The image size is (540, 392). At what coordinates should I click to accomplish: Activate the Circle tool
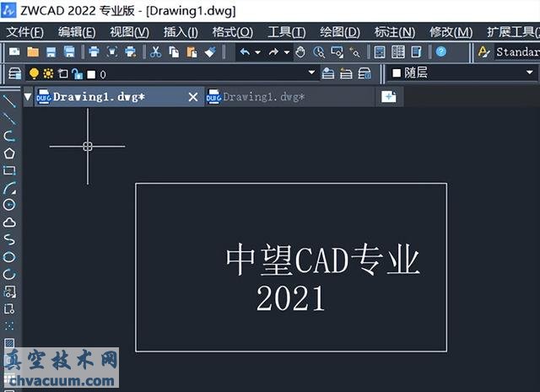(x=9, y=205)
